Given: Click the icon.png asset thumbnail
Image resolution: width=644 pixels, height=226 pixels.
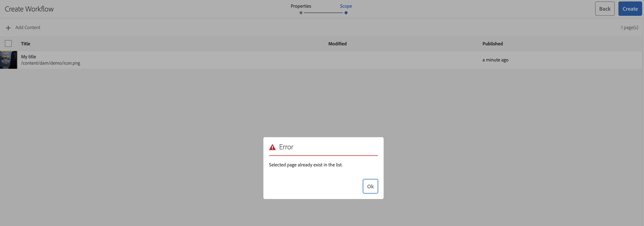Looking at the screenshot, I should coord(8,60).
